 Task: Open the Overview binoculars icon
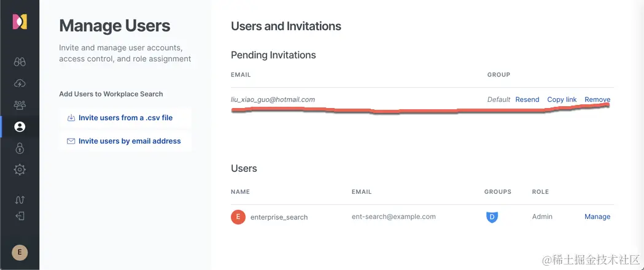(20, 61)
